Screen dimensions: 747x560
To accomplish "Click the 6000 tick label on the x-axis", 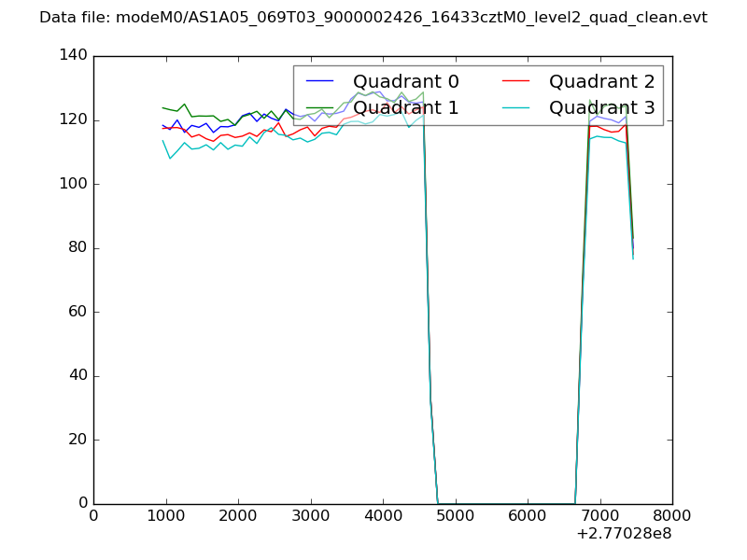I will pyautogui.click(x=527, y=516).
